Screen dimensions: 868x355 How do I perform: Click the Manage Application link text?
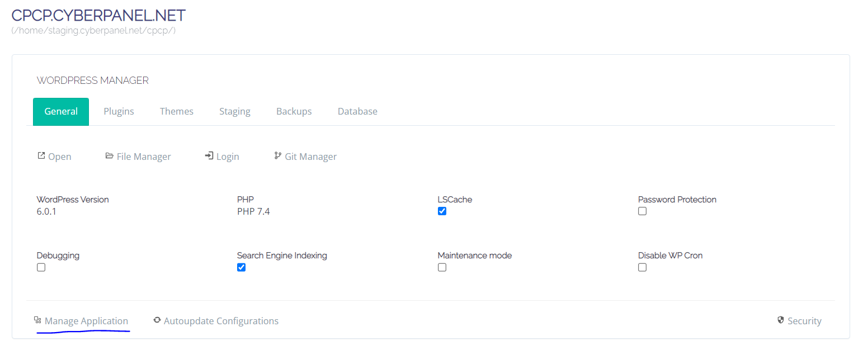tap(86, 321)
